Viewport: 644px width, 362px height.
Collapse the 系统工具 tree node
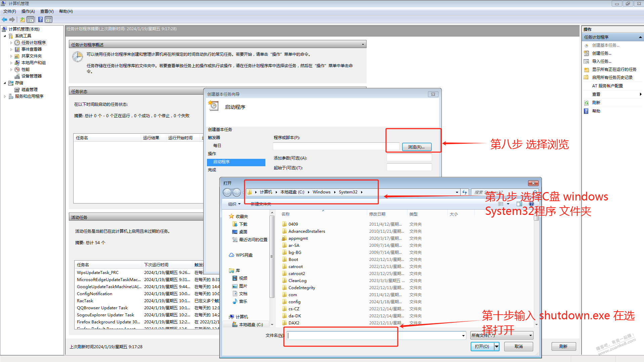(x=5, y=36)
